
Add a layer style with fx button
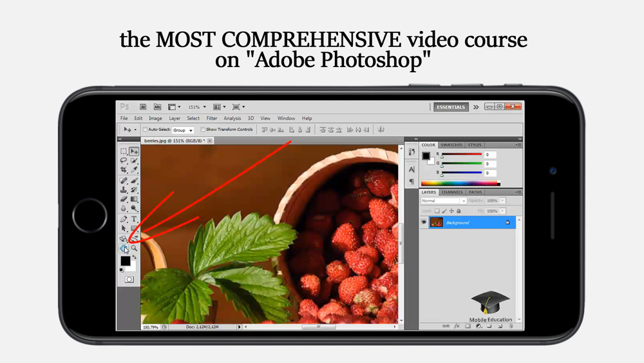click(x=457, y=326)
